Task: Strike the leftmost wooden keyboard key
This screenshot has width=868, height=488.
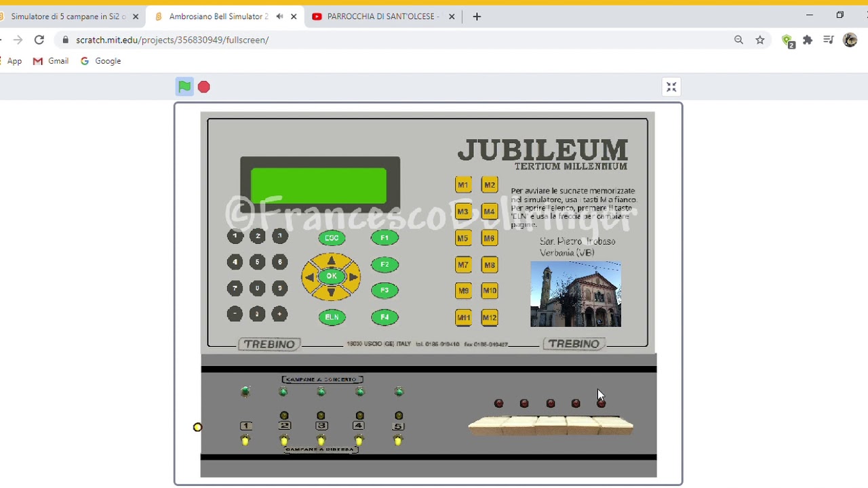Action: point(485,426)
